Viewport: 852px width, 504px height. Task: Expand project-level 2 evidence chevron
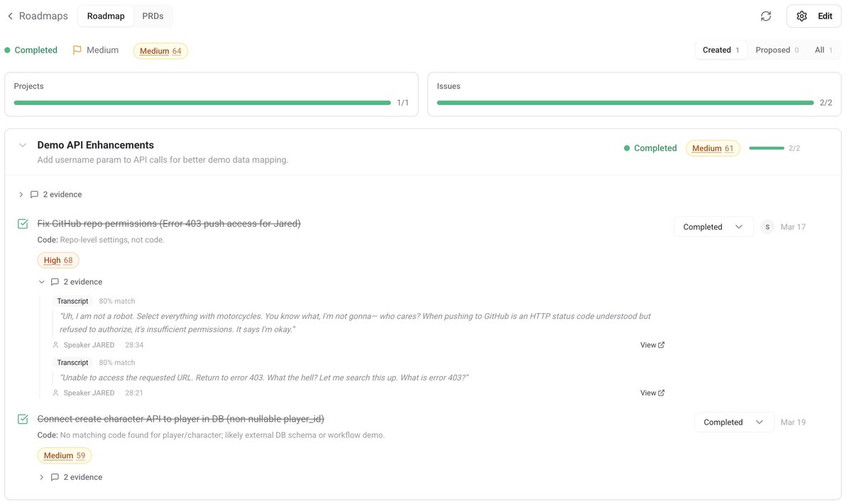pos(21,195)
